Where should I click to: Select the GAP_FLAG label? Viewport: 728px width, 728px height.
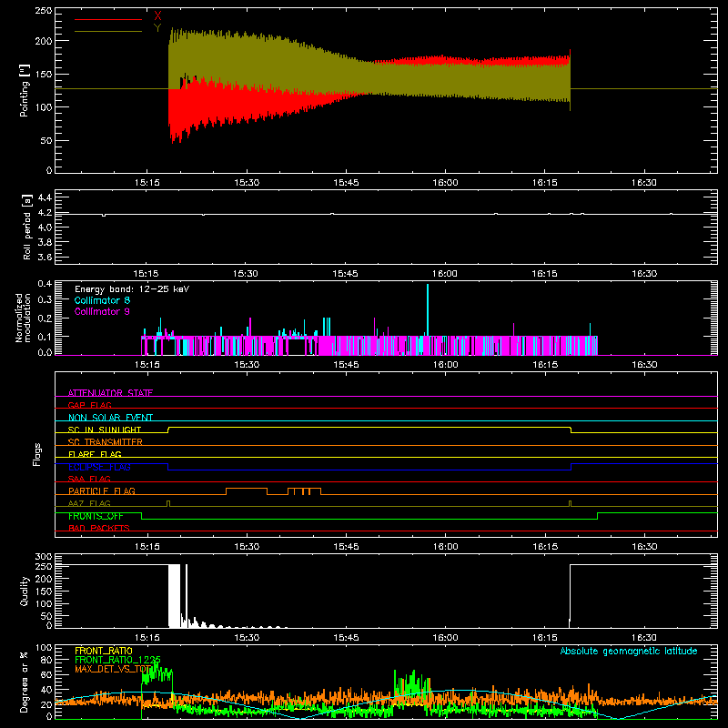[89, 405]
